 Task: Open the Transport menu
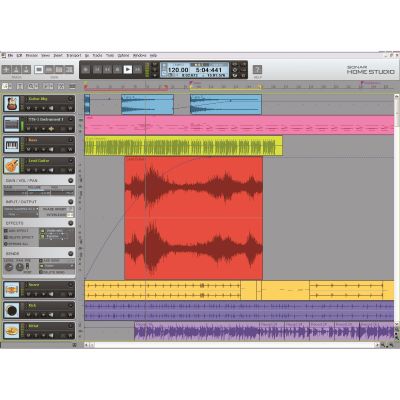coord(74,55)
